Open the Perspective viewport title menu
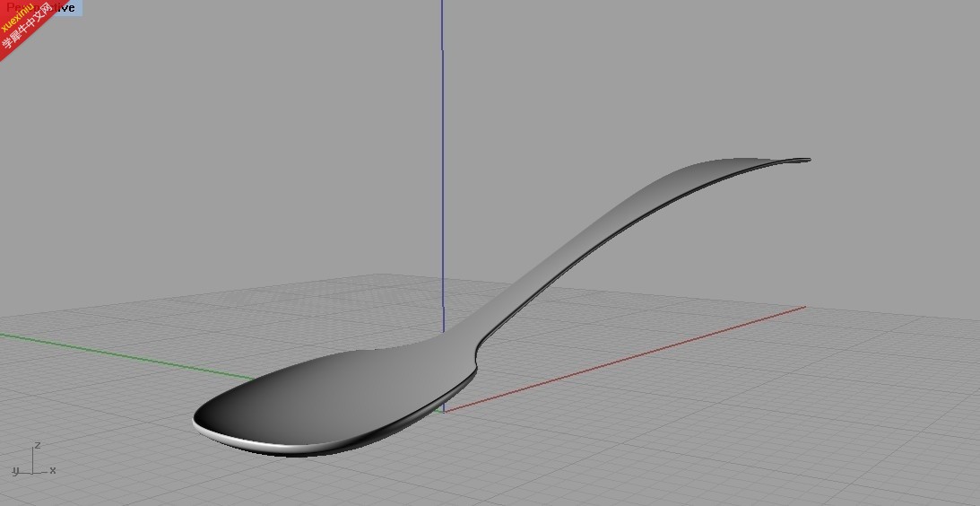The height and width of the screenshot is (506, 980). point(41,7)
